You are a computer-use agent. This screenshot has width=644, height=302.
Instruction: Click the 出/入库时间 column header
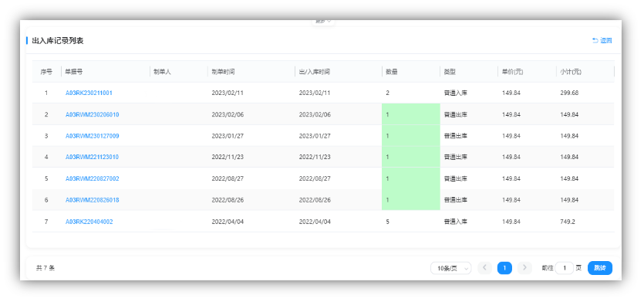[x=314, y=72]
